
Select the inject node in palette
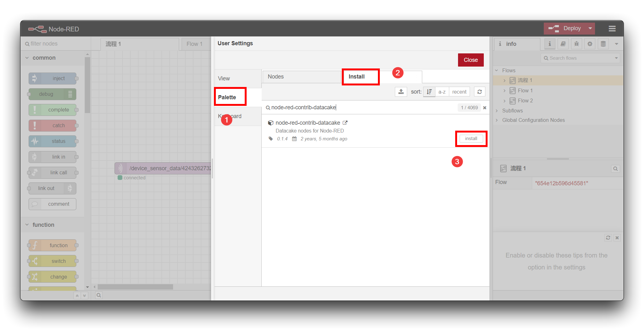click(x=52, y=78)
